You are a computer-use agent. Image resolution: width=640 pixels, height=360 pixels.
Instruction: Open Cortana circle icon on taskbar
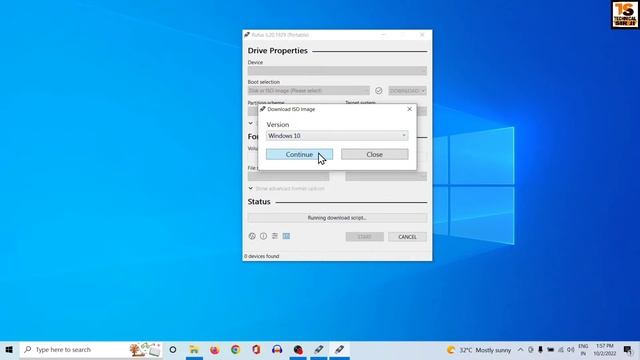tap(173, 350)
